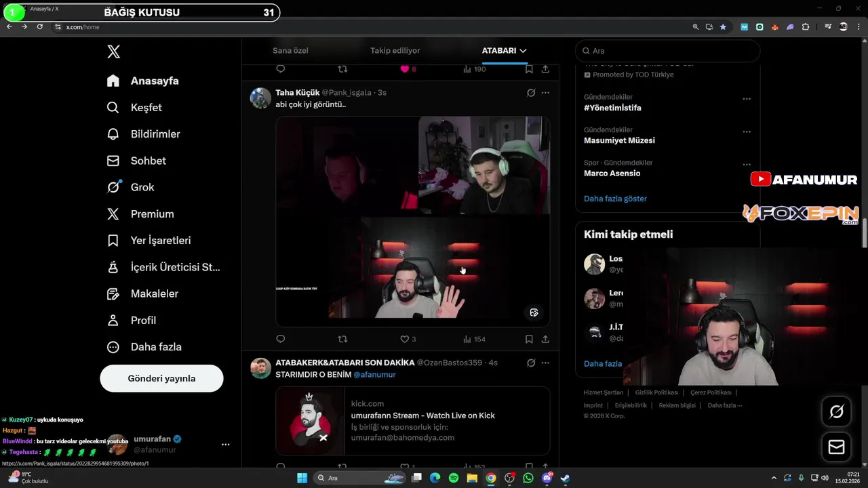The width and height of the screenshot is (868, 488).
Task: View site information icon beside the URL
Action: (x=58, y=27)
